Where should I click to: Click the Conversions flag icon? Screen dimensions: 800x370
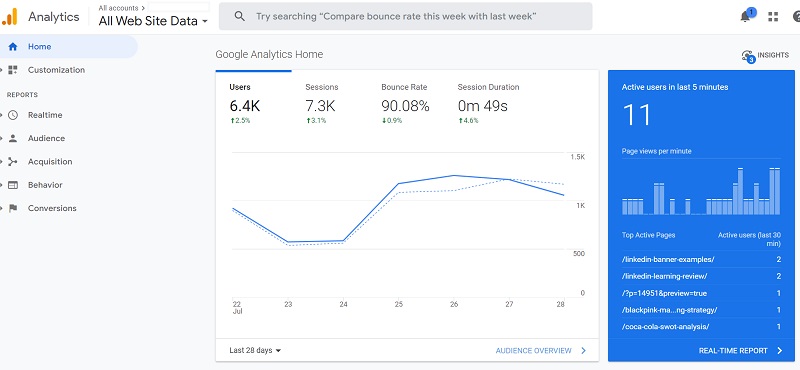pyautogui.click(x=13, y=208)
